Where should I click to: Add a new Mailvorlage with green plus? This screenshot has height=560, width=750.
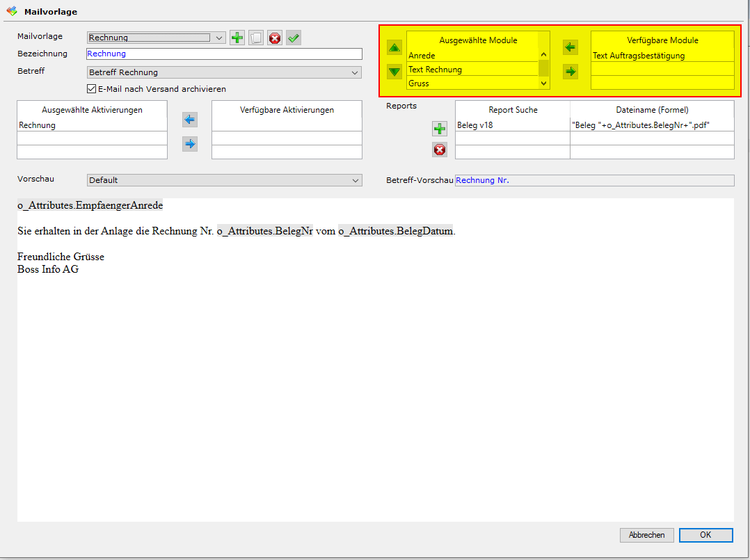[237, 38]
